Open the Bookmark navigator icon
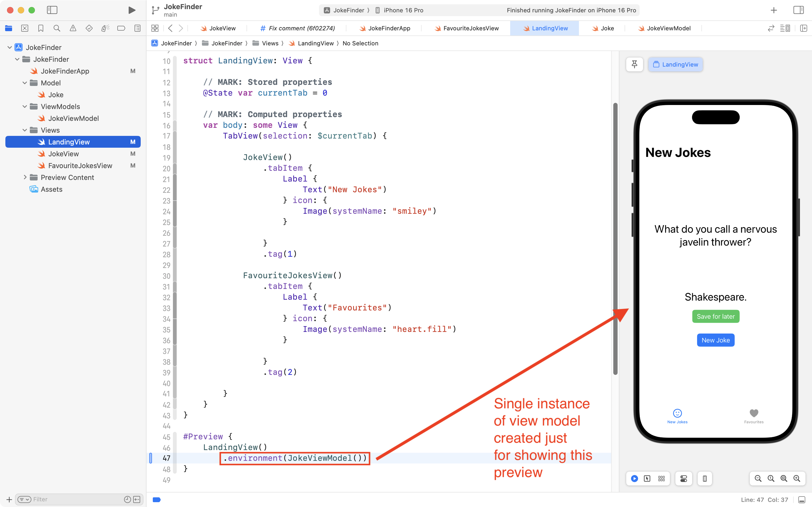The height and width of the screenshot is (507, 812). 41,28
